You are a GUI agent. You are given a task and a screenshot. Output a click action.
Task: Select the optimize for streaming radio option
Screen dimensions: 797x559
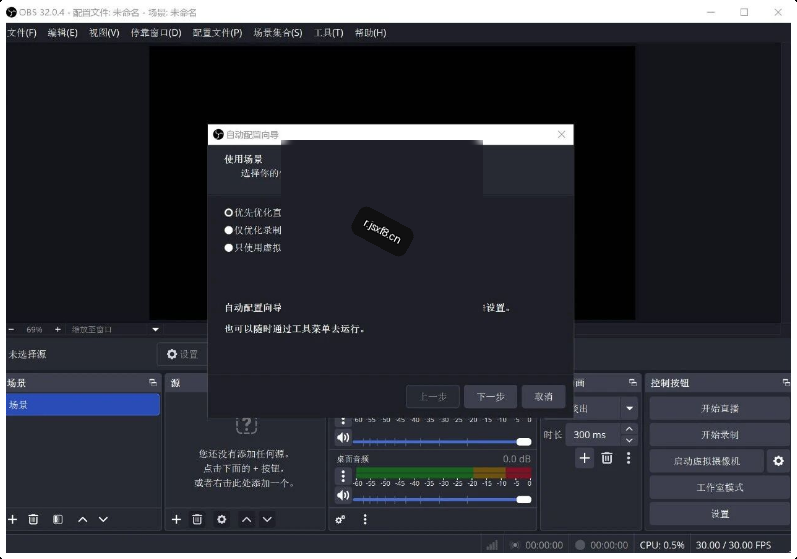[253, 212]
